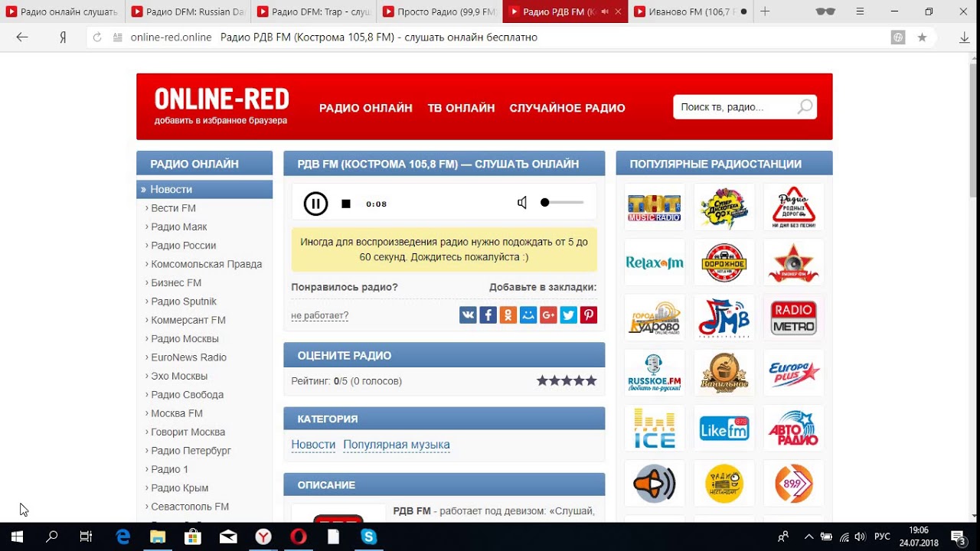980x551 pixels.
Task: Share the station on Google+
Action: click(x=548, y=315)
